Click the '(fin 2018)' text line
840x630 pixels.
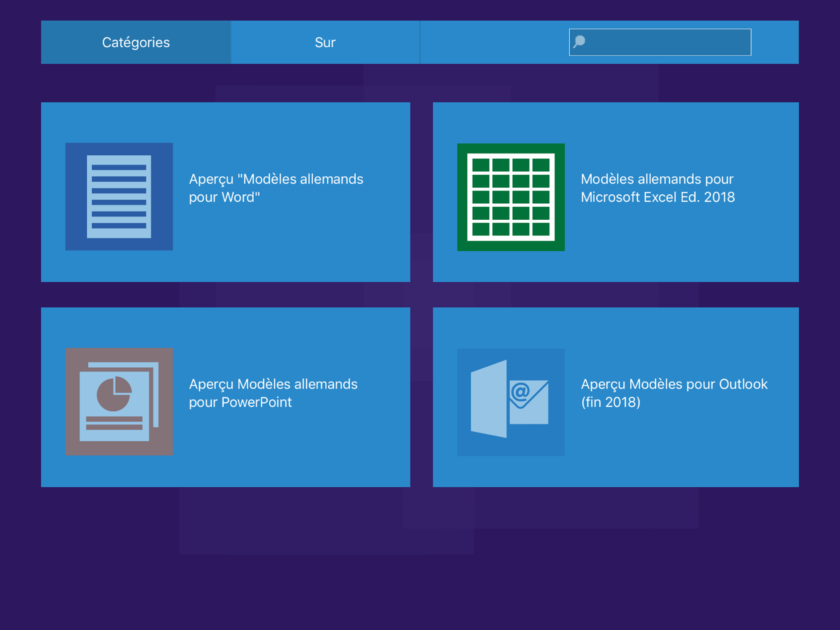tap(611, 402)
